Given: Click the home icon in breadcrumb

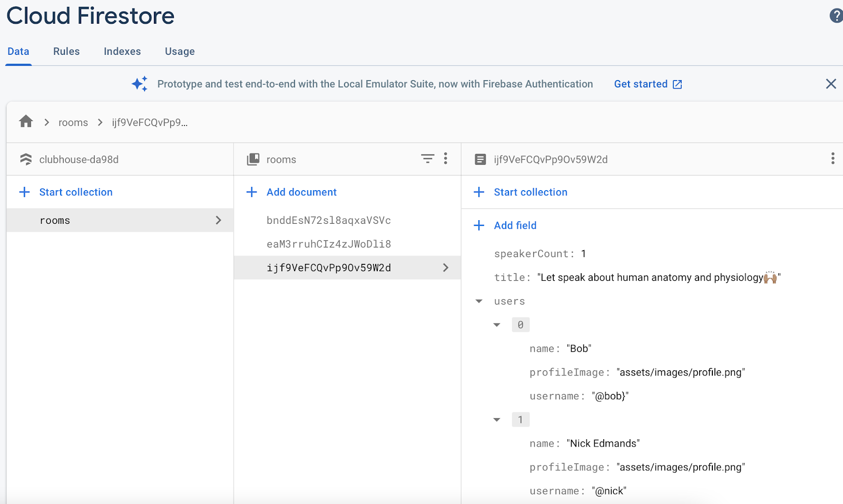Looking at the screenshot, I should (x=26, y=122).
